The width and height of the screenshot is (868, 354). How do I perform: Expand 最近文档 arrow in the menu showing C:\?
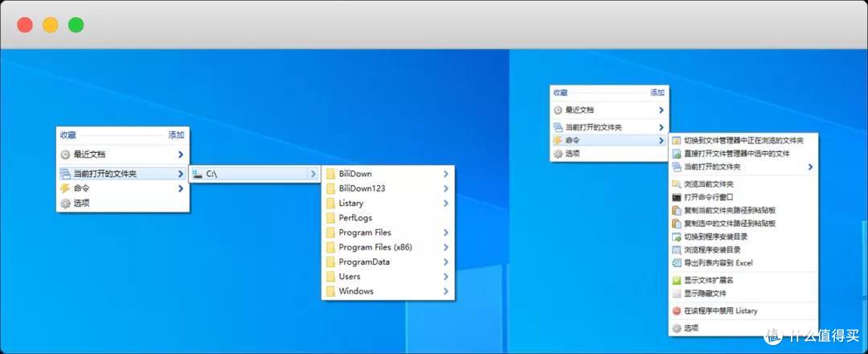(181, 154)
